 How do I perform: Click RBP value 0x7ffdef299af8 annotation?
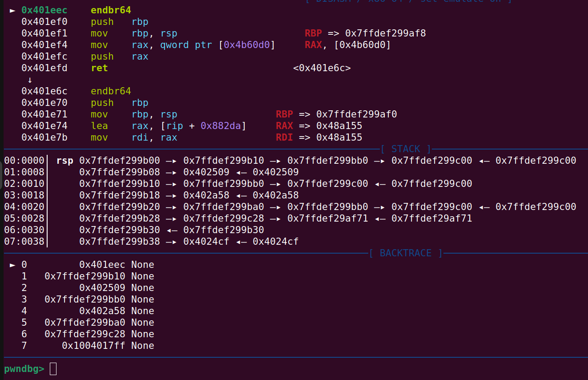click(x=385, y=33)
